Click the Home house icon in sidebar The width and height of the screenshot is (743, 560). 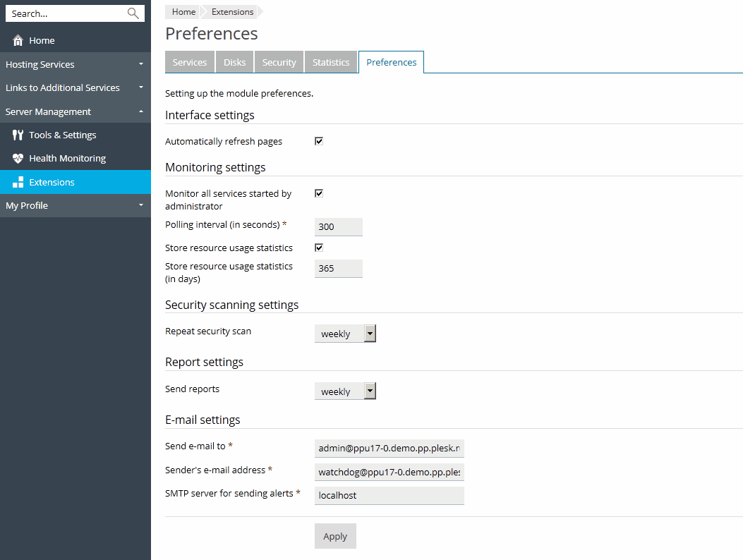click(x=18, y=40)
